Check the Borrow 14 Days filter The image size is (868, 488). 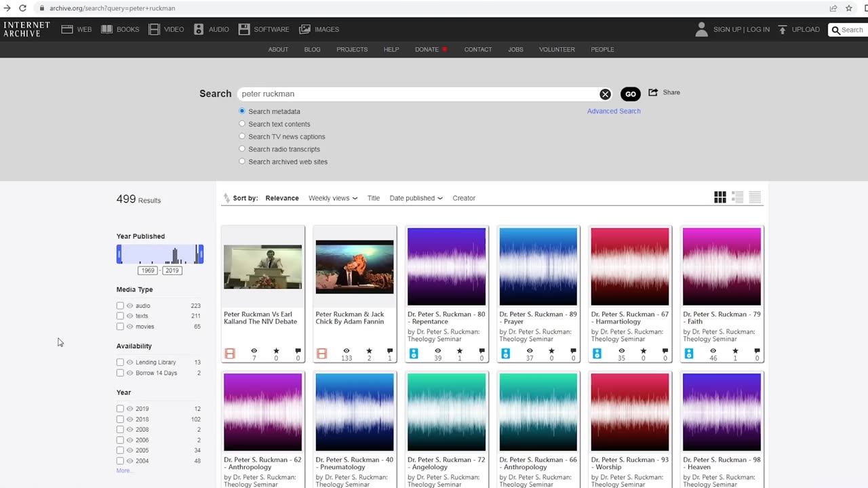pos(120,373)
